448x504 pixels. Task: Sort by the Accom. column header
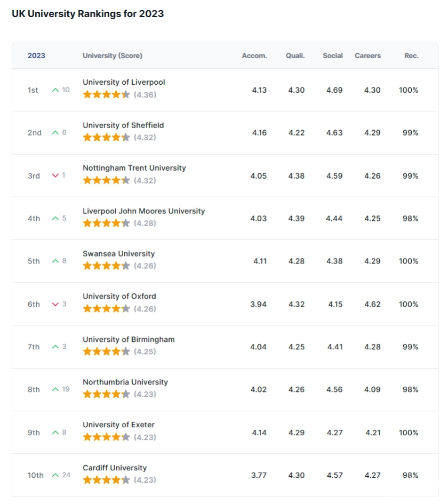(254, 55)
